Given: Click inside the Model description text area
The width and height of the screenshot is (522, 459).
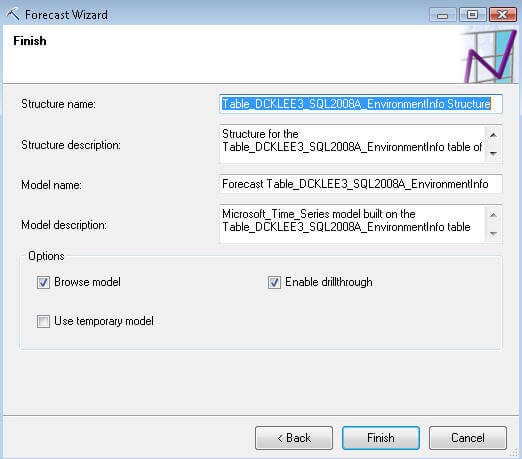Looking at the screenshot, I should [352, 224].
